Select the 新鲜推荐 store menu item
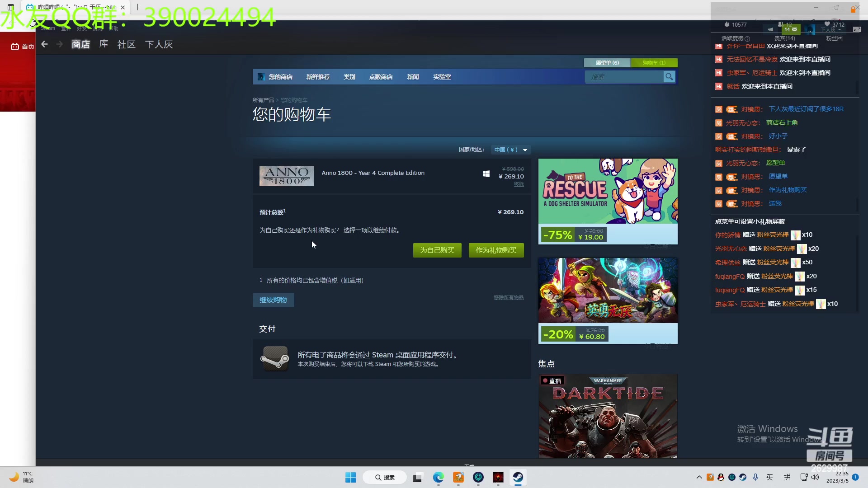The image size is (868, 488). (x=318, y=77)
